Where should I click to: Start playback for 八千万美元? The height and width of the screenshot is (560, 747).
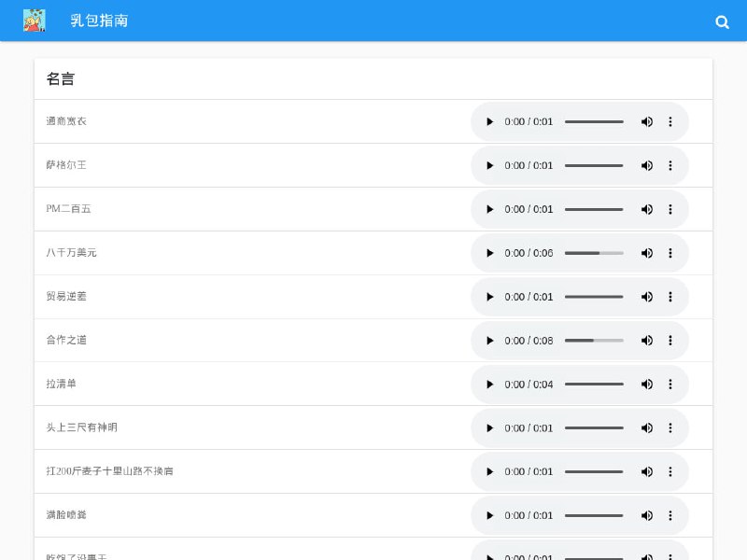[489, 253]
